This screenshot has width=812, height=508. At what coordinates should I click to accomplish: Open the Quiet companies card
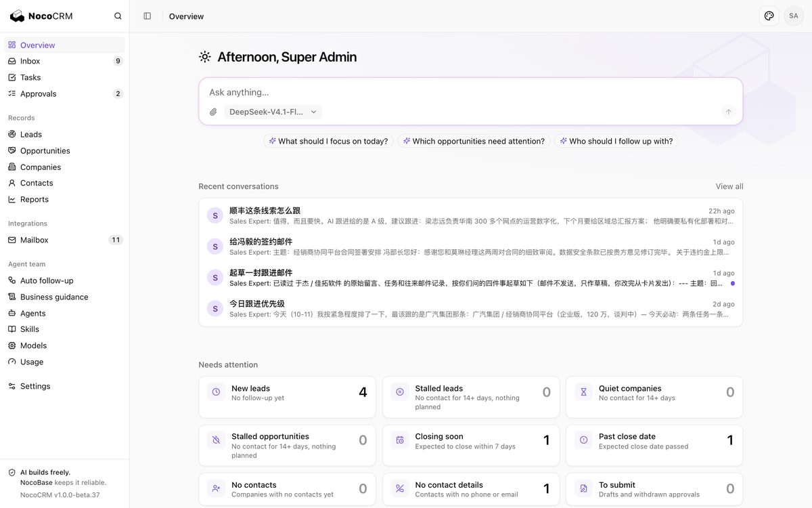(x=654, y=397)
